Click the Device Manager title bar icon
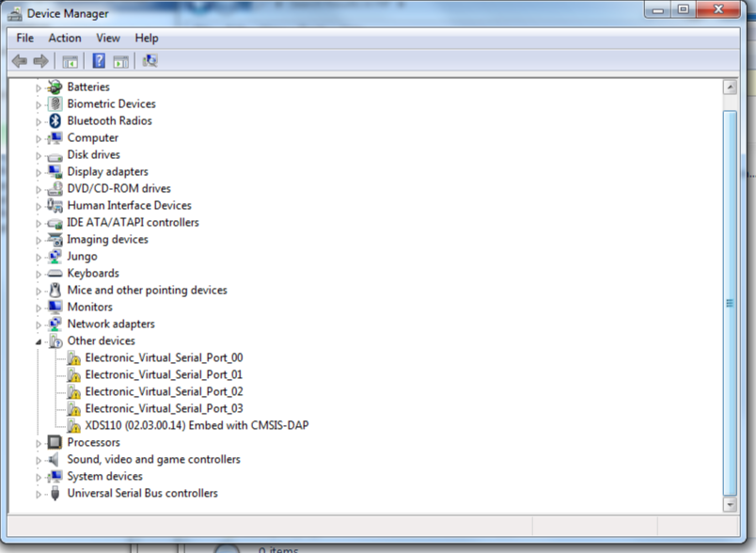 point(15,14)
